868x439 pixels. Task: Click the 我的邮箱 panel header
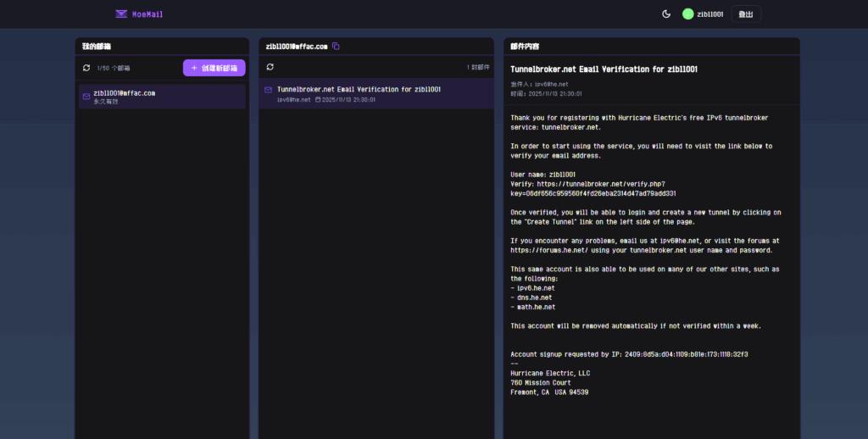point(97,46)
